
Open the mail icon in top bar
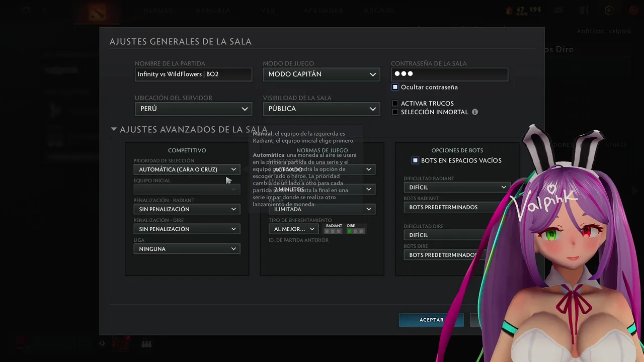(558, 10)
